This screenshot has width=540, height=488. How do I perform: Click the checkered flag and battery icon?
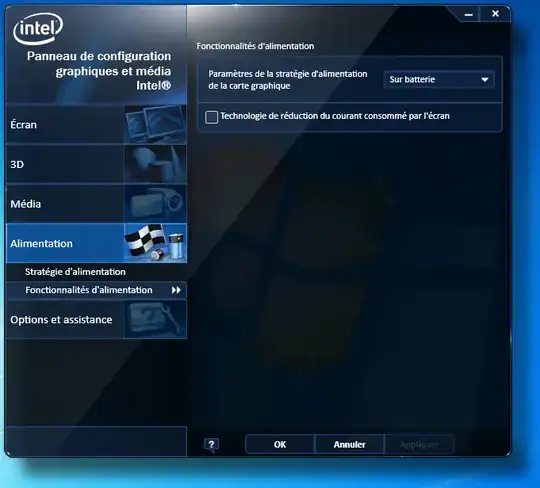pos(155,243)
